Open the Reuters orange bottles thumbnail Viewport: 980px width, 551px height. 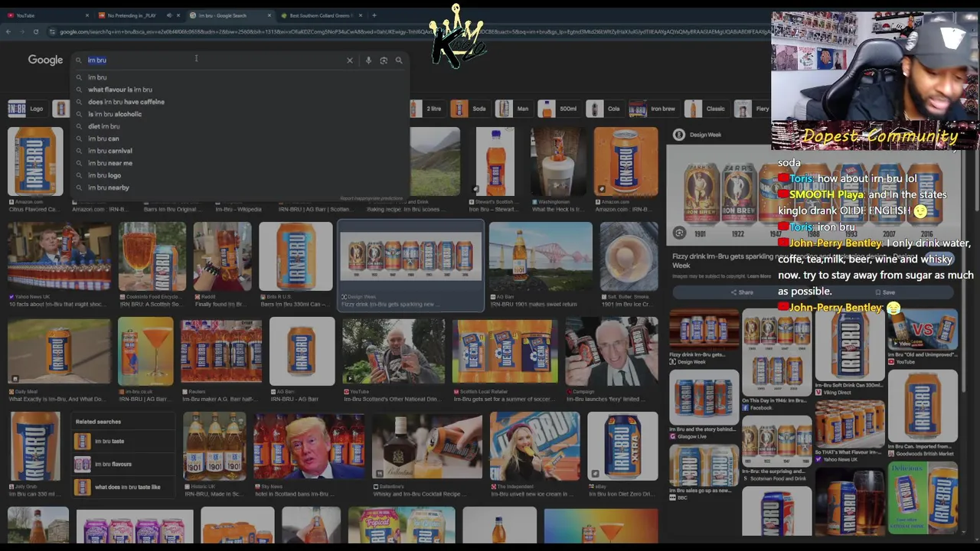click(221, 351)
